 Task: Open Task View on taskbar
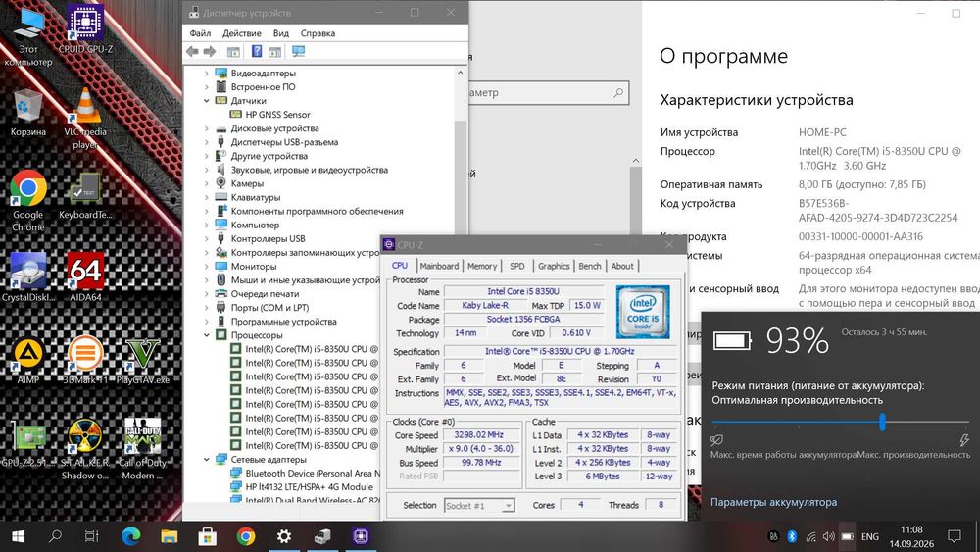point(92,536)
